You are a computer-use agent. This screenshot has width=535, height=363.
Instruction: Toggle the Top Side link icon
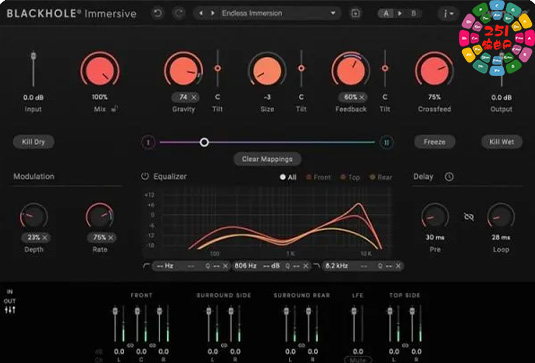405,345
